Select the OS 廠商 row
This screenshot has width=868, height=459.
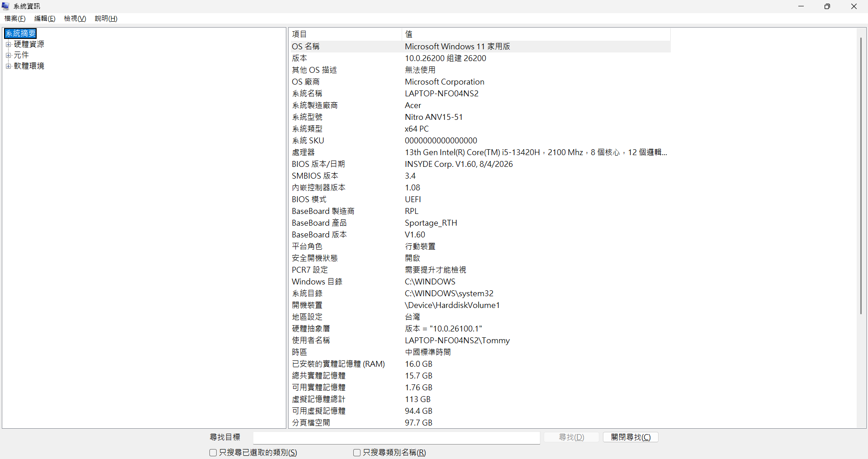point(479,82)
